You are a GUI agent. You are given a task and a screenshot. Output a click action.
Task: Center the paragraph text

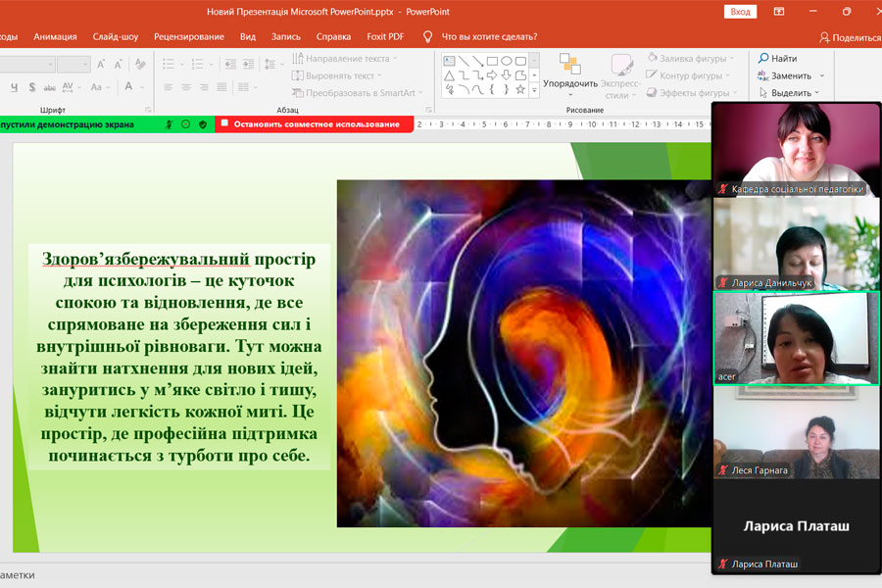186,87
